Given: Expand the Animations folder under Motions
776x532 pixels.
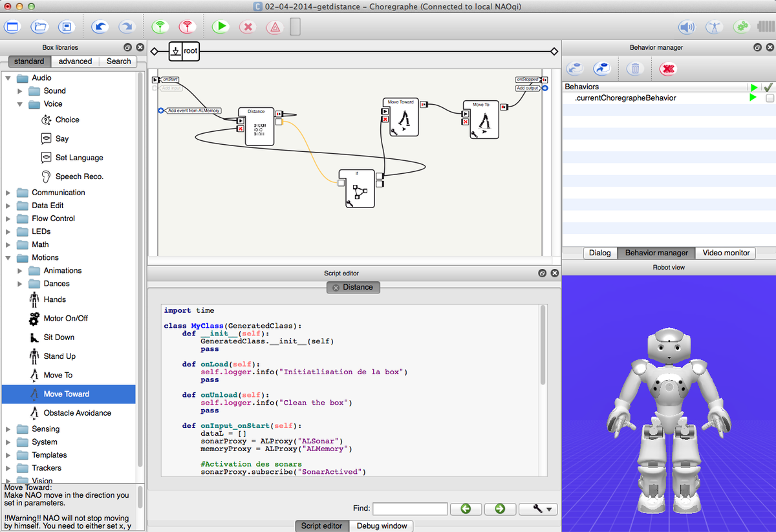Looking at the screenshot, I should coord(19,270).
